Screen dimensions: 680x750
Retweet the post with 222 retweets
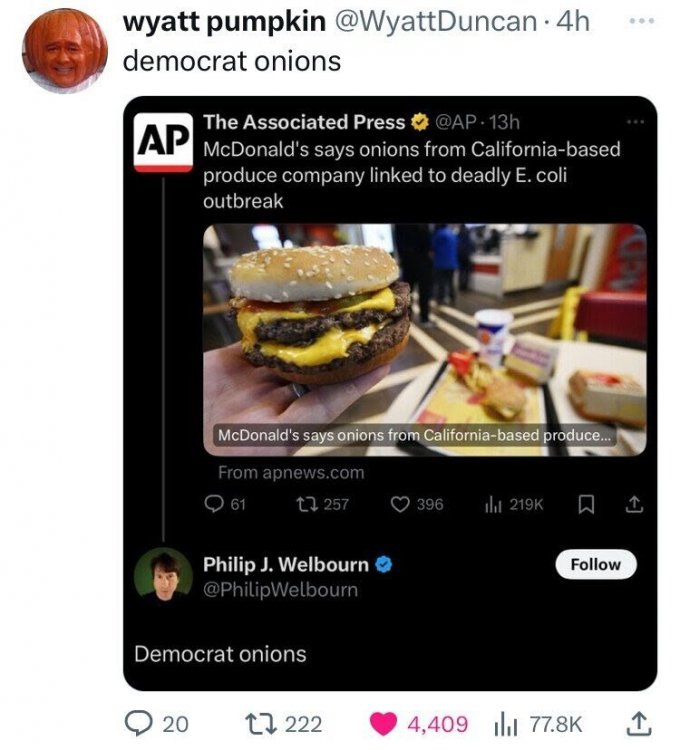(x=257, y=722)
